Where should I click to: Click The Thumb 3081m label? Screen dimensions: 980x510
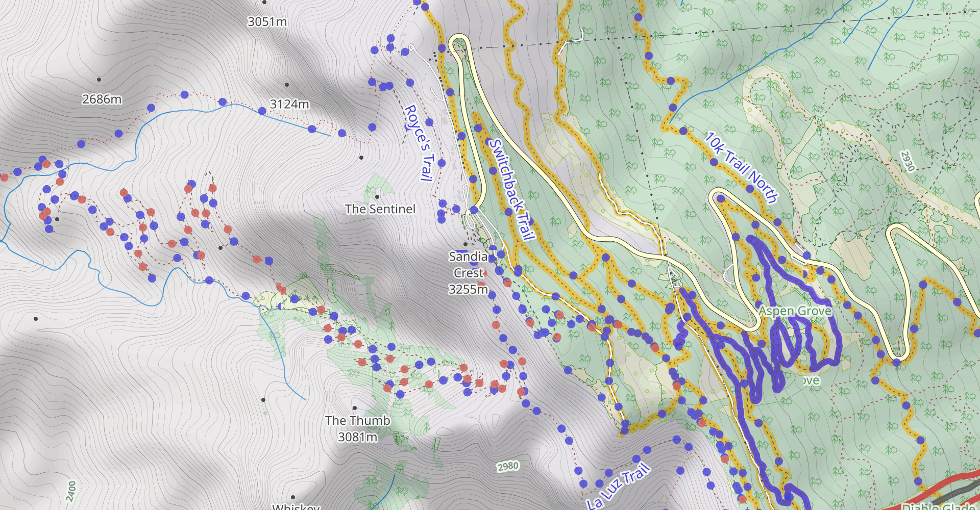click(357, 428)
